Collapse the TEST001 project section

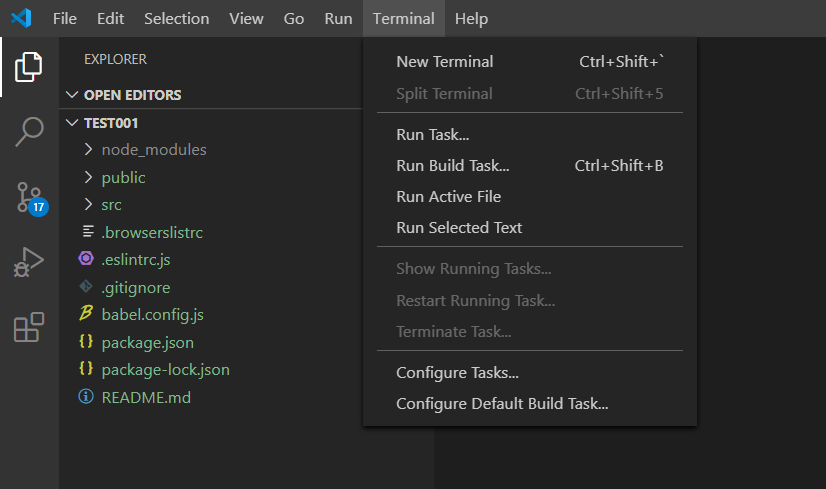click(x=110, y=123)
